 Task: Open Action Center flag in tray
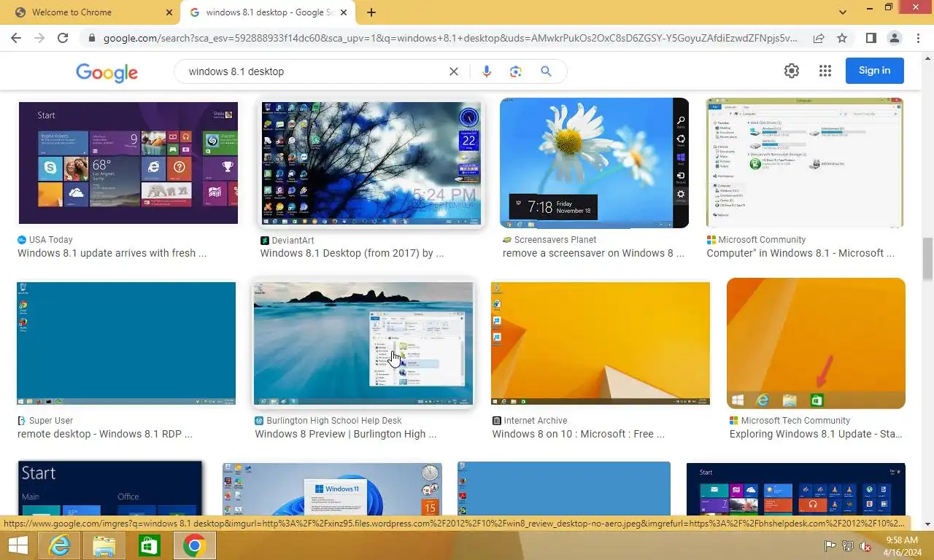pos(830,546)
